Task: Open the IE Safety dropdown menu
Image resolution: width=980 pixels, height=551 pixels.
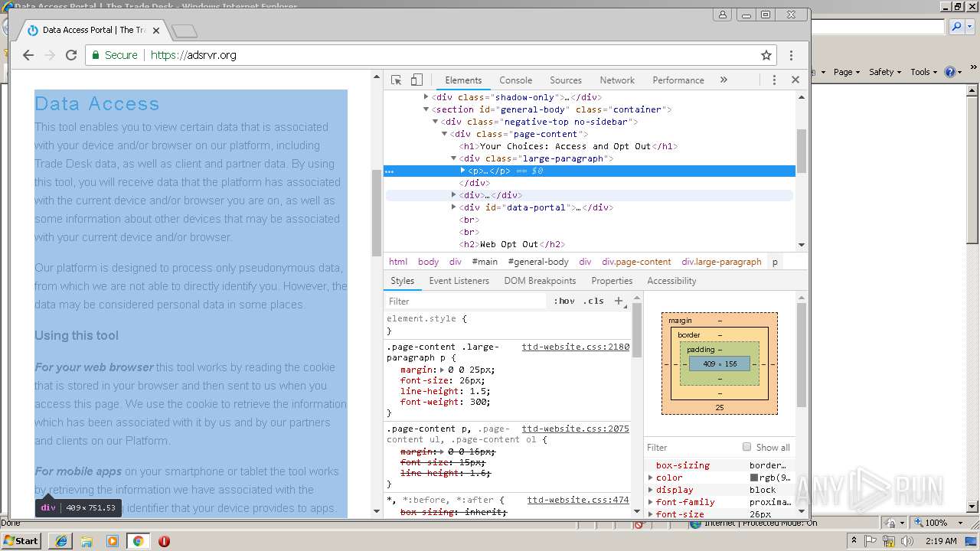Action: coord(885,72)
